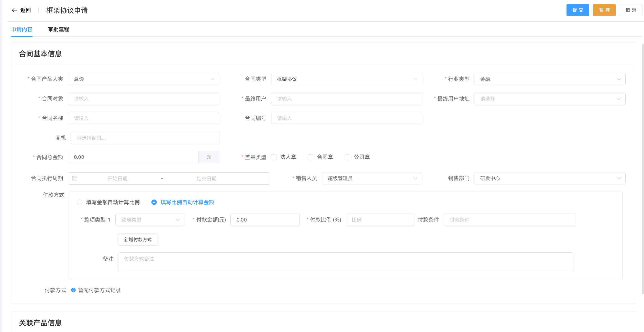644x332 pixels.
Task: Click the orange 暂存 button
Action: click(604, 10)
